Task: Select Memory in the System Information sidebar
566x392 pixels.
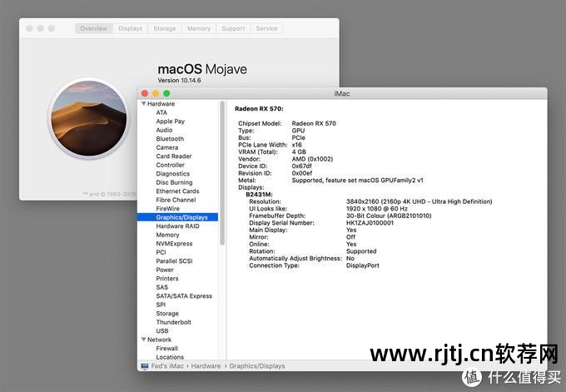Action: (x=167, y=235)
